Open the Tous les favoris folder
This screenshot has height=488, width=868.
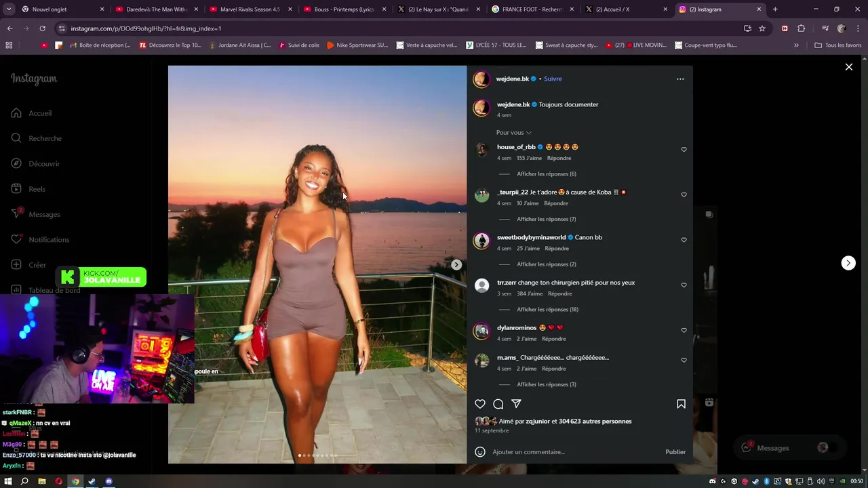[837, 45]
